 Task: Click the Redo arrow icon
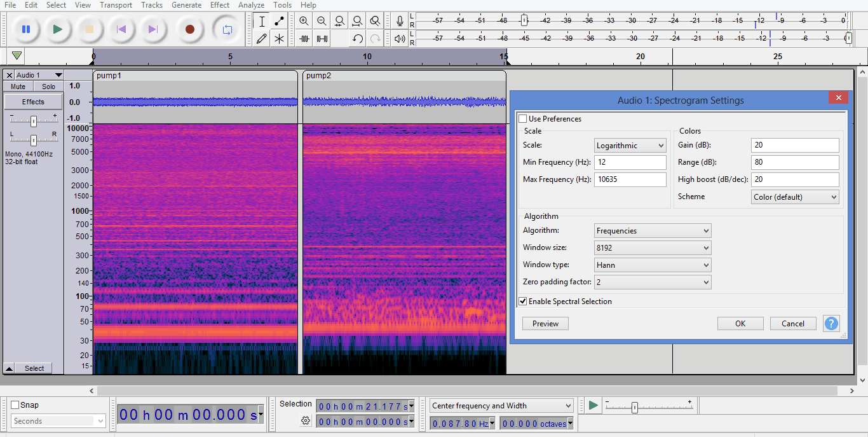click(376, 39)
